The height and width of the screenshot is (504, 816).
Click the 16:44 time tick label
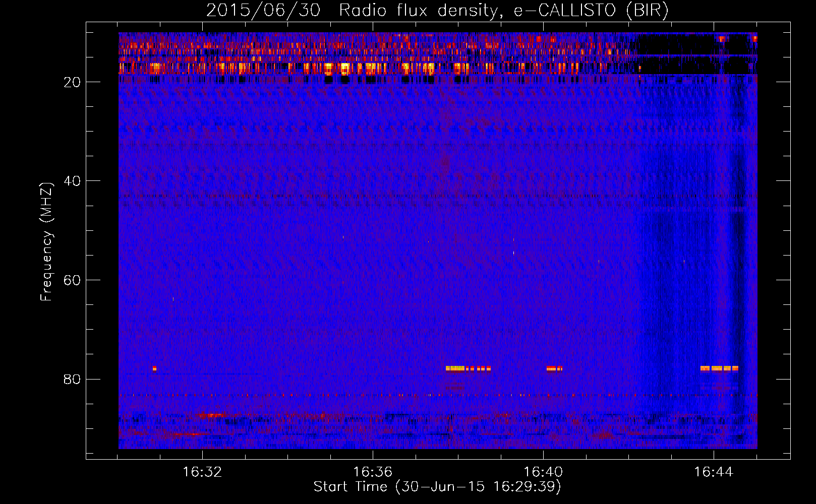pos(714,472)
